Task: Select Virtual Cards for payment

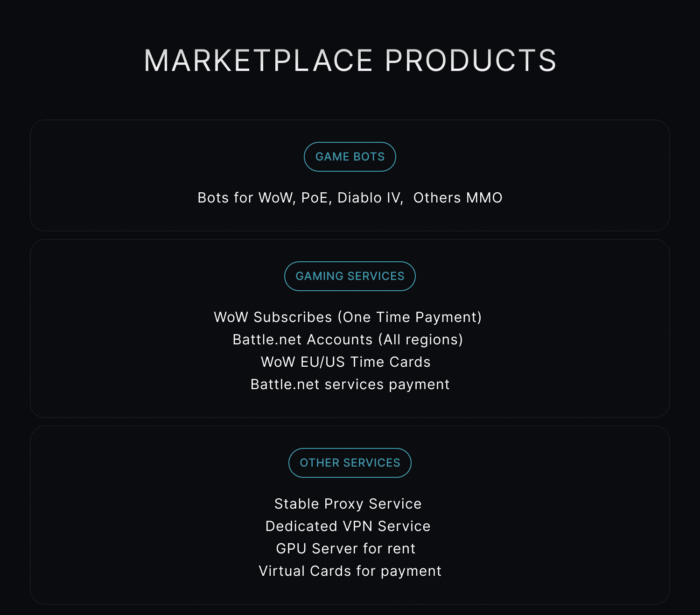Action: click(x=350, y=571)
